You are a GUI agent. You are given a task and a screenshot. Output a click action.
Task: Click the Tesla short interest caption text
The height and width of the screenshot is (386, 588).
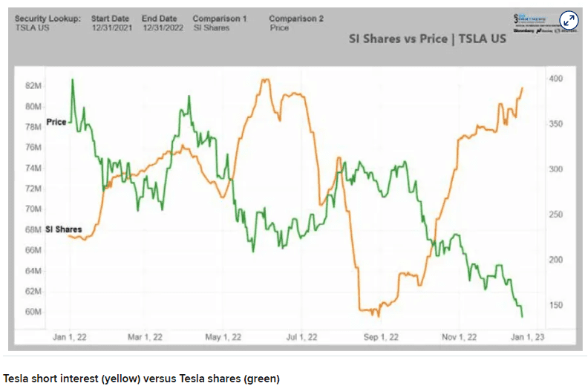[x=141, y=379]
